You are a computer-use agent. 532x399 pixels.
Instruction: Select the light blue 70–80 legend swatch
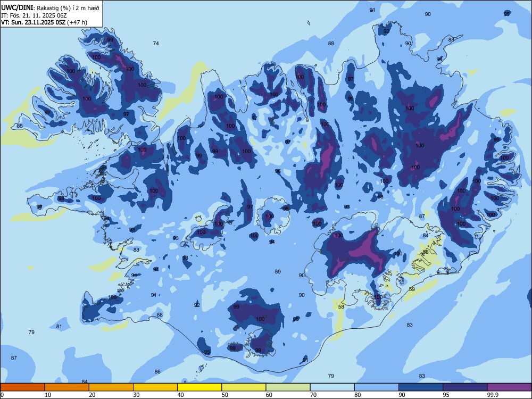(x=332, y=387)
